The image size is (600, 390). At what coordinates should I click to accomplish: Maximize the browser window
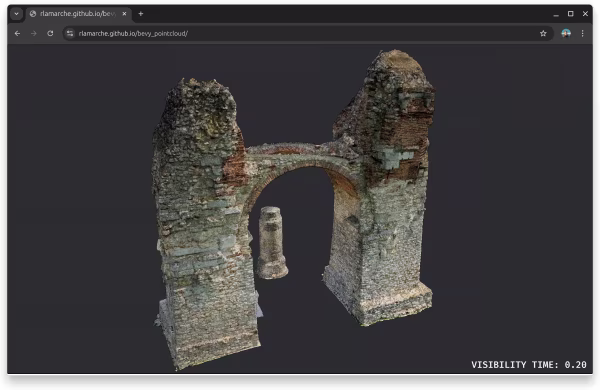click(571, 14)
